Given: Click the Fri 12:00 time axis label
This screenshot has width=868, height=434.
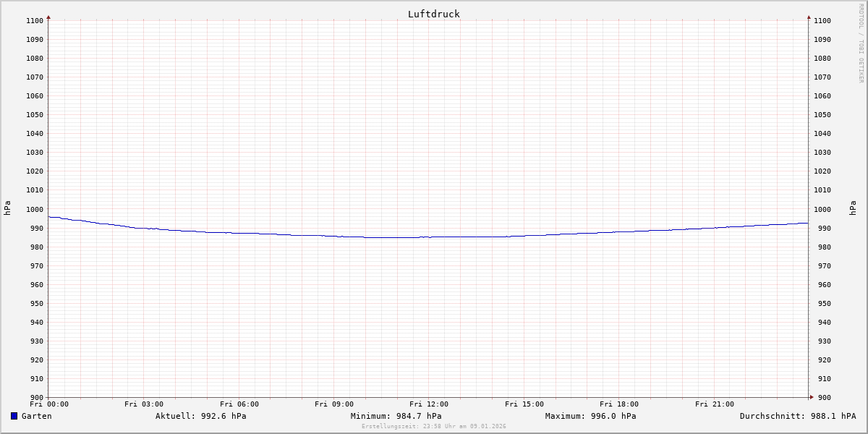Looking at the screenshot, I should pyautogui.click(x=429, y=404).
